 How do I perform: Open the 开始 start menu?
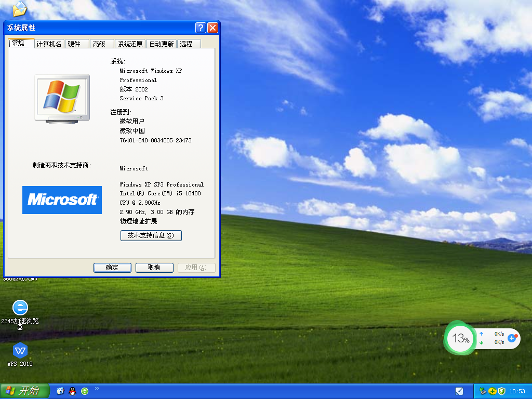(x=24, y=391)
